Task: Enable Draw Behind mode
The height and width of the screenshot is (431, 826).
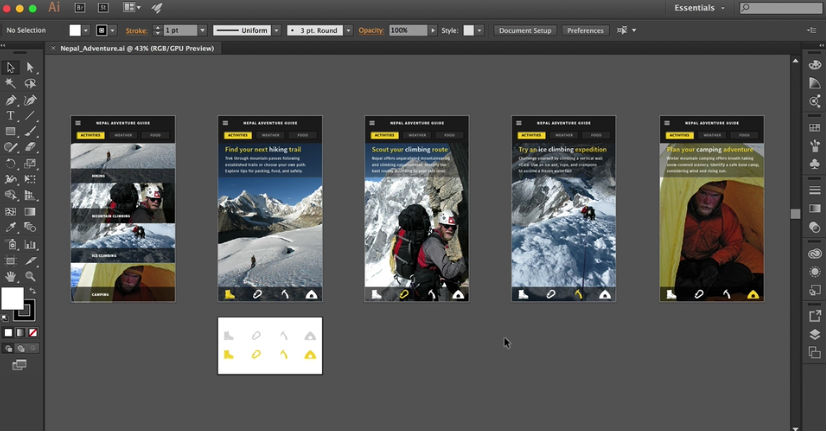Action: point(21,348)
